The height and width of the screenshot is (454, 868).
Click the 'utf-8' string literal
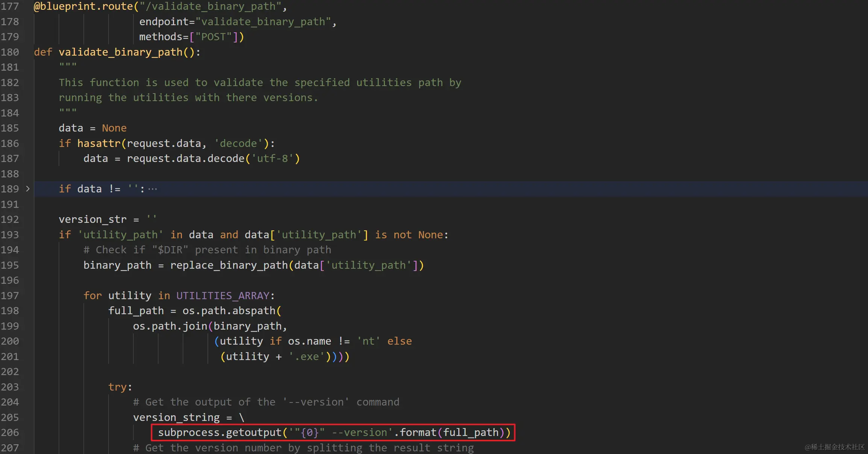(272, 158)
